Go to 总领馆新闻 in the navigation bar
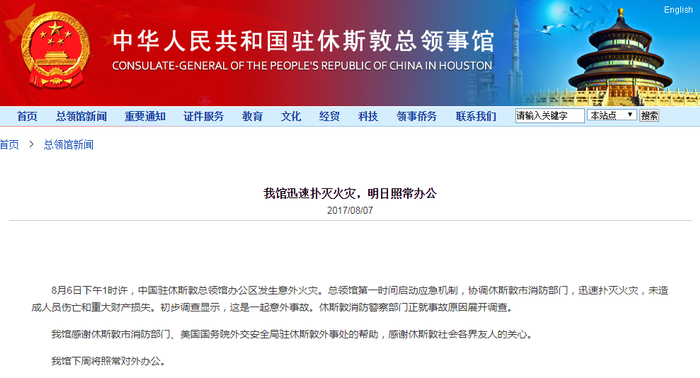Viewport: 700px width, 378px height. [81, 116]
